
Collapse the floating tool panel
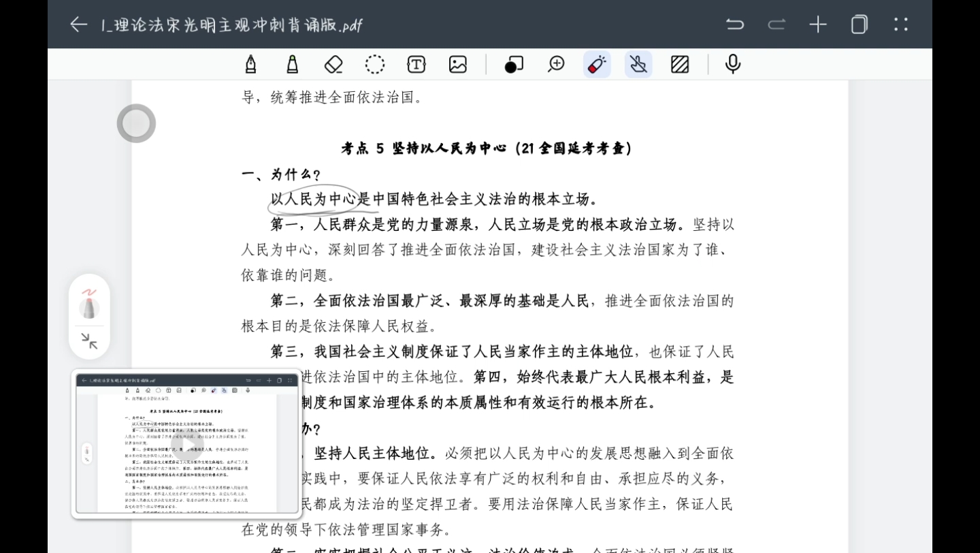point(89,341)
